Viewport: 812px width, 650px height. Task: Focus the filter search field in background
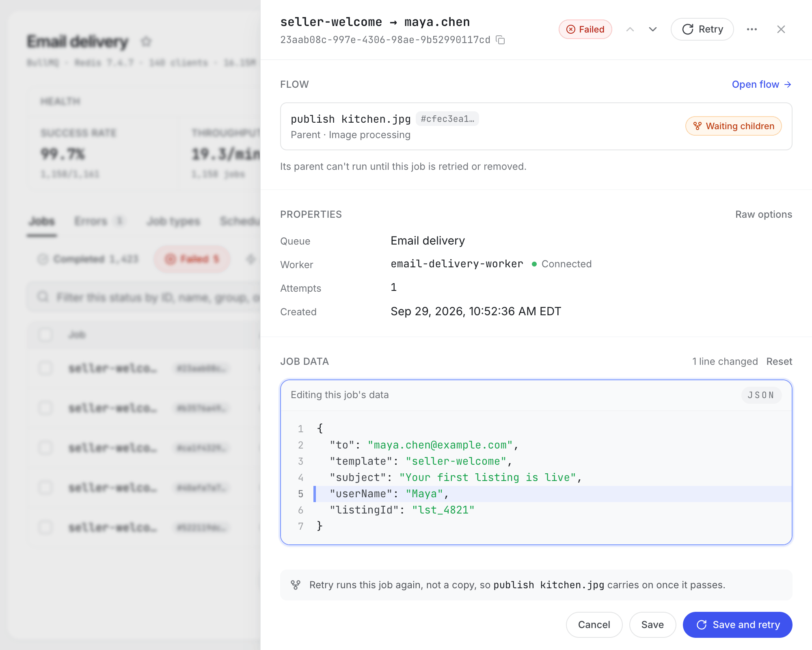tap(144, 297)
